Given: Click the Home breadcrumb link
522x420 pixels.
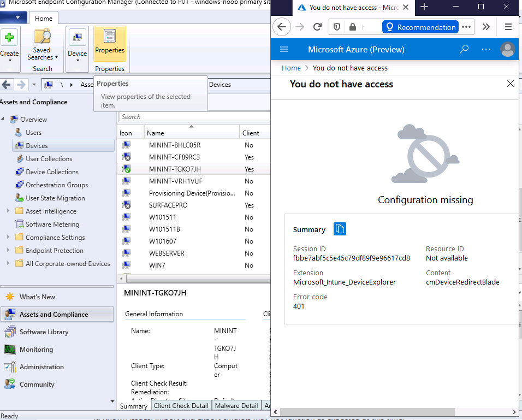Looking at the screenshot, I should tap(291, 68).
